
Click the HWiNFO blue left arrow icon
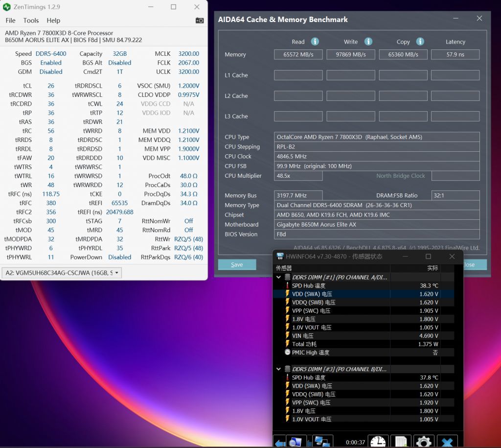click(x=280, y=443)
